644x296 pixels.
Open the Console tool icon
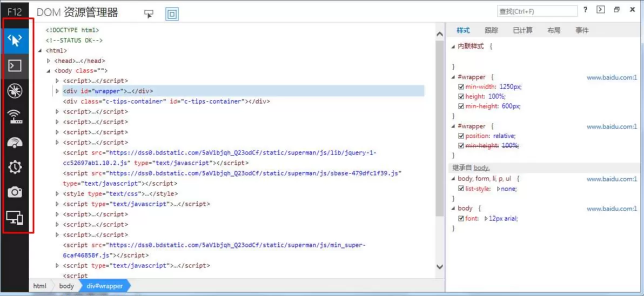coord(15,66)
